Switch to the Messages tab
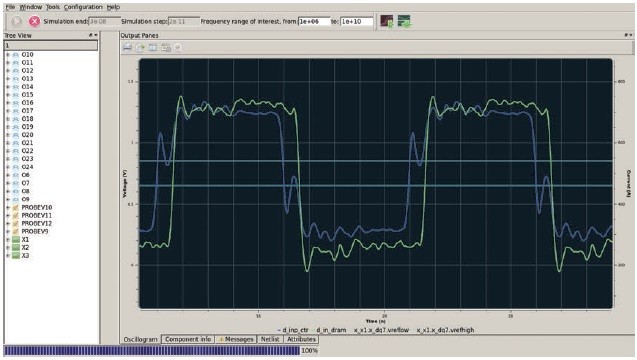 tap(236, 339)
